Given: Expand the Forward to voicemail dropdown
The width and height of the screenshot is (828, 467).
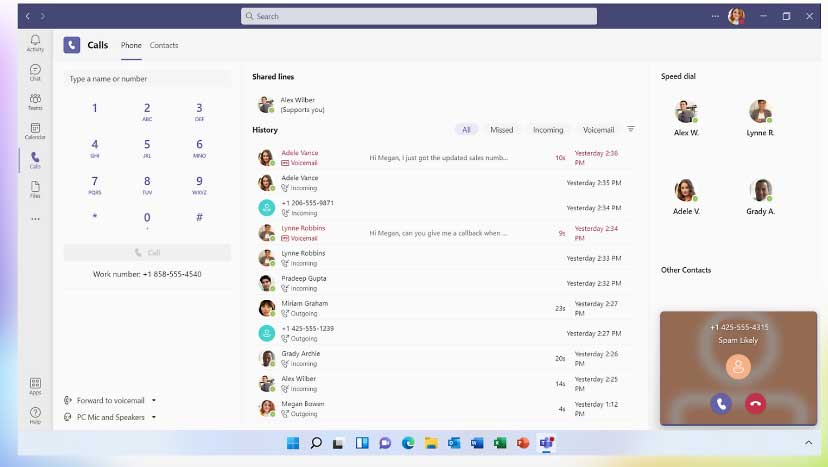Looking at the screenshot, I should 110,400.
